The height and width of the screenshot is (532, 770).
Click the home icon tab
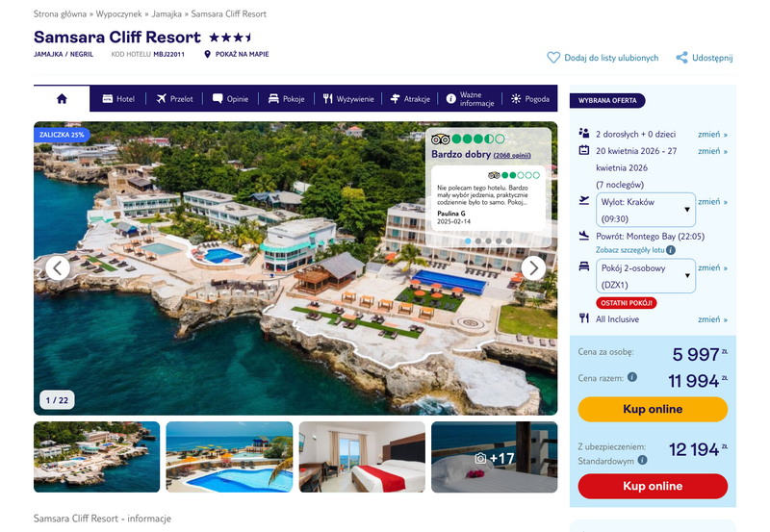(x=62, y=99)
